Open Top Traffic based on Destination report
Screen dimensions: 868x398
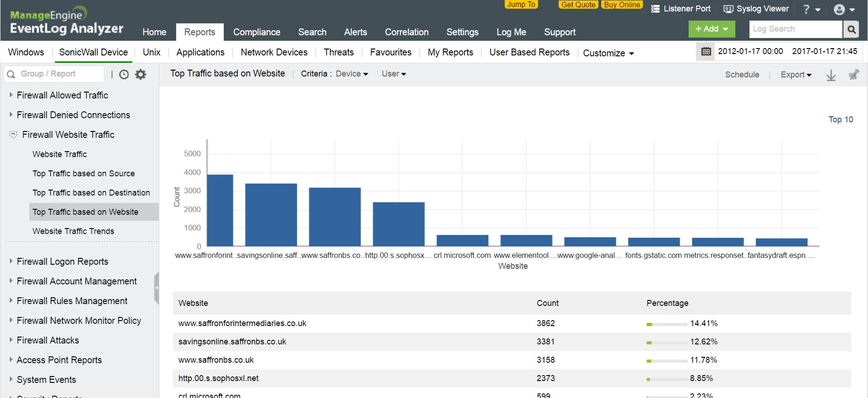(x=91, y=193)
